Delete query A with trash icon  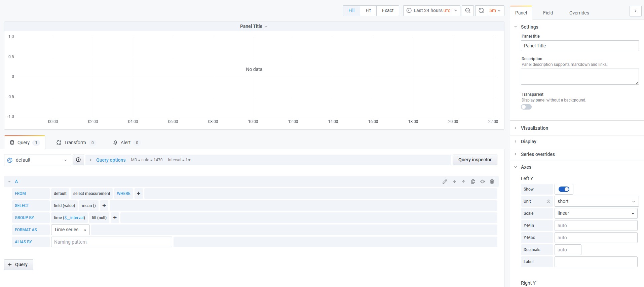pos(492,181)
